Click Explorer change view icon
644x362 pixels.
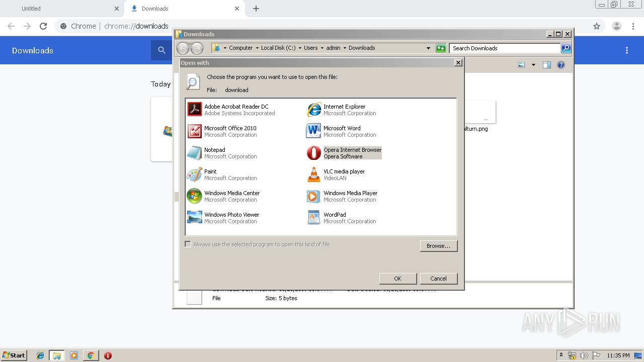pos(522,65)
